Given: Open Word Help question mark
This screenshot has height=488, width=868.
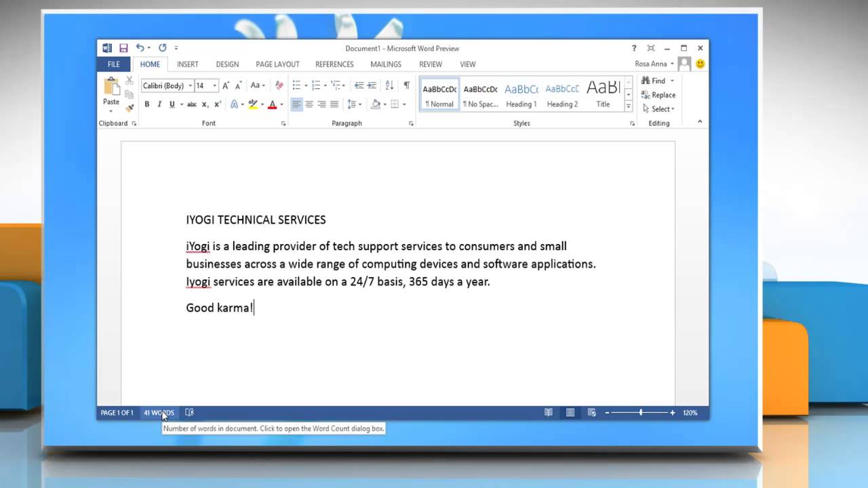Looking at the screenshot, I should 634,48.
